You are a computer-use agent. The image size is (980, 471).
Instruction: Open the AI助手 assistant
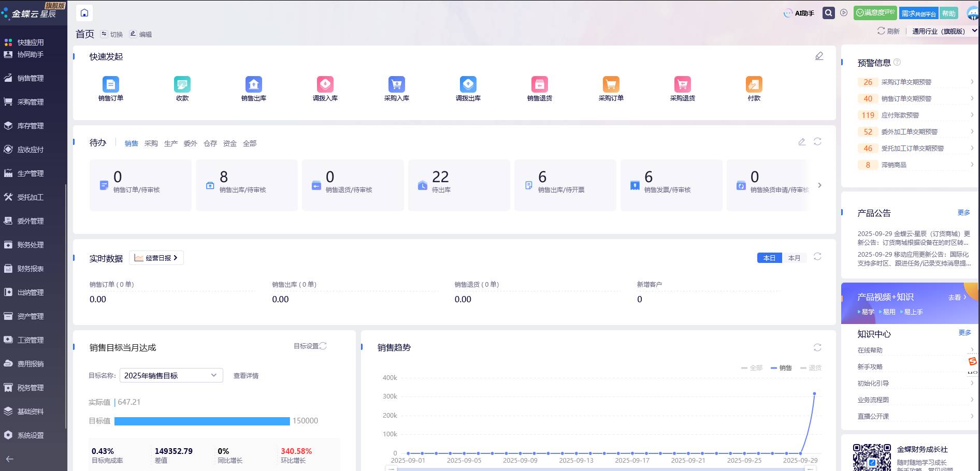click(799, 13)
